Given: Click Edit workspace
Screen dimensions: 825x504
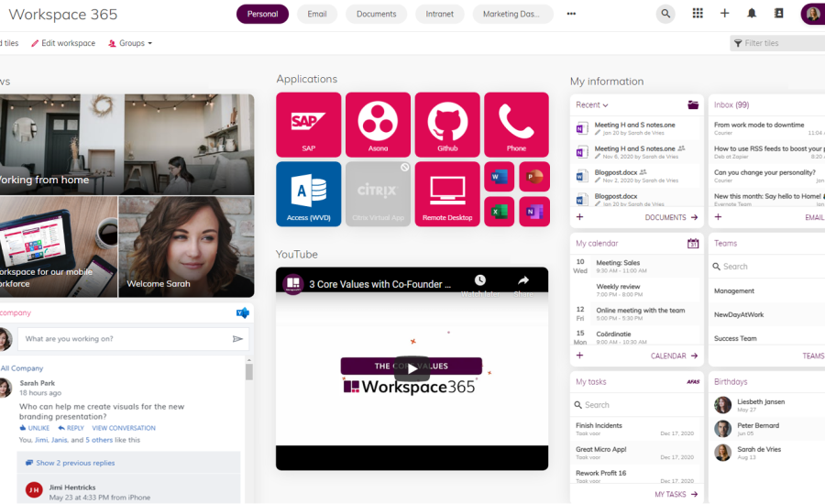Looking at the screenshot, I should (x=63, y=43).
